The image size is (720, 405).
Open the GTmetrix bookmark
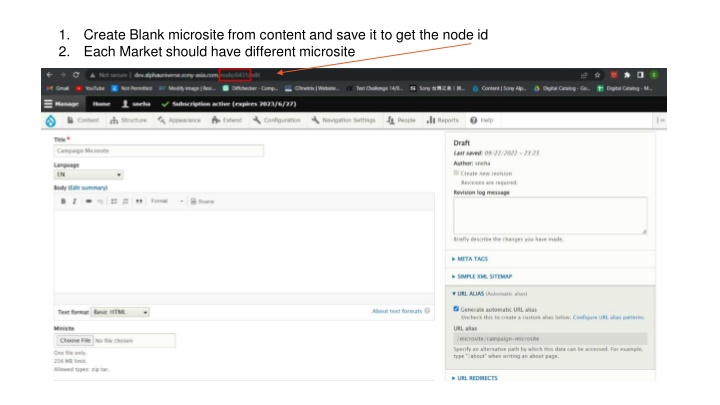312,88
